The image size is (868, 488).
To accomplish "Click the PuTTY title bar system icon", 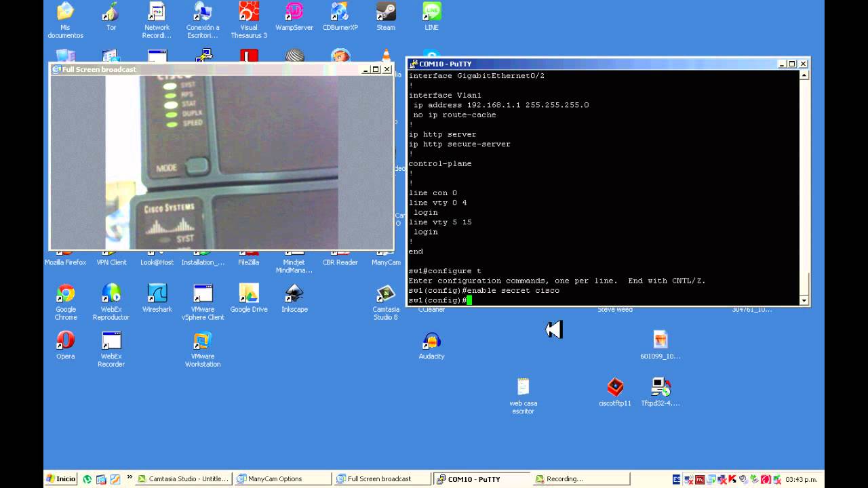I will coord(413,64).
